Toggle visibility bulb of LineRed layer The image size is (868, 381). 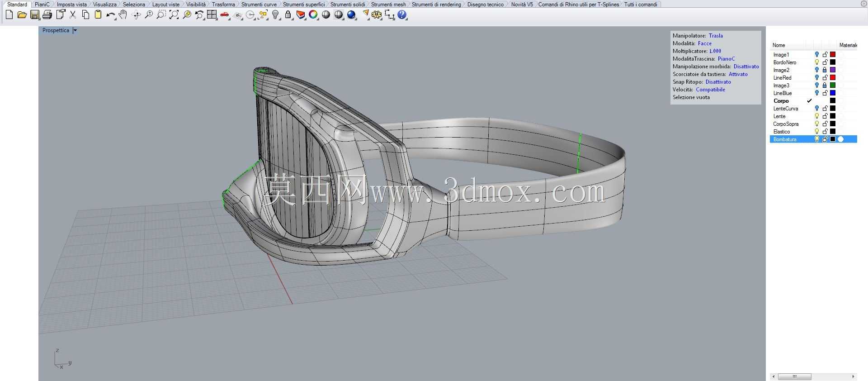[x=817, y=78]
